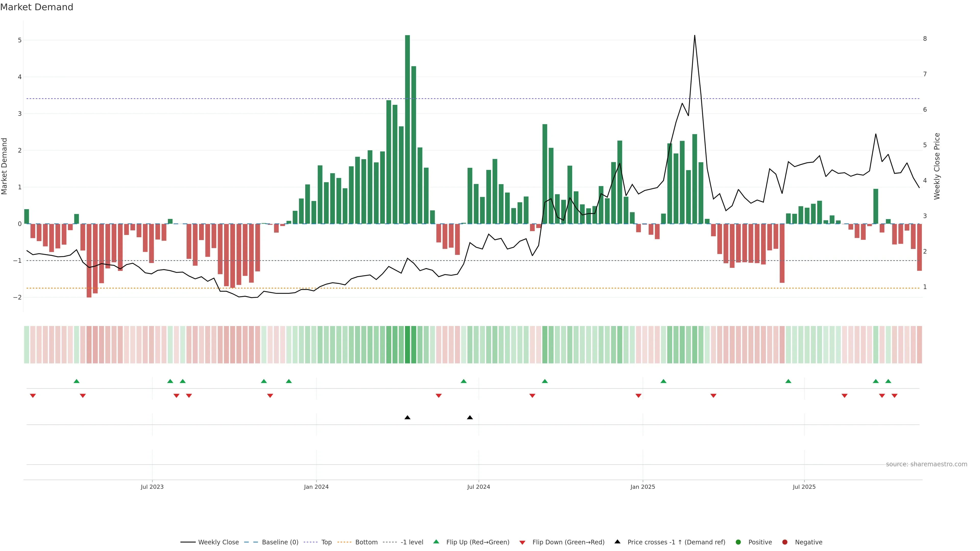Click the Weekly Close Price axis title
Screen dimensions: 980x551
[937, 166]
